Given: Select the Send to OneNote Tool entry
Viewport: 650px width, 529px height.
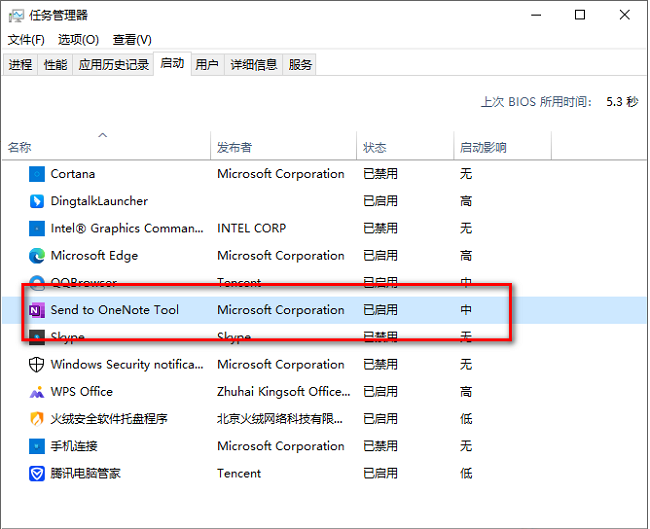Looking at the screenshot, I should (x=114, y=310).
